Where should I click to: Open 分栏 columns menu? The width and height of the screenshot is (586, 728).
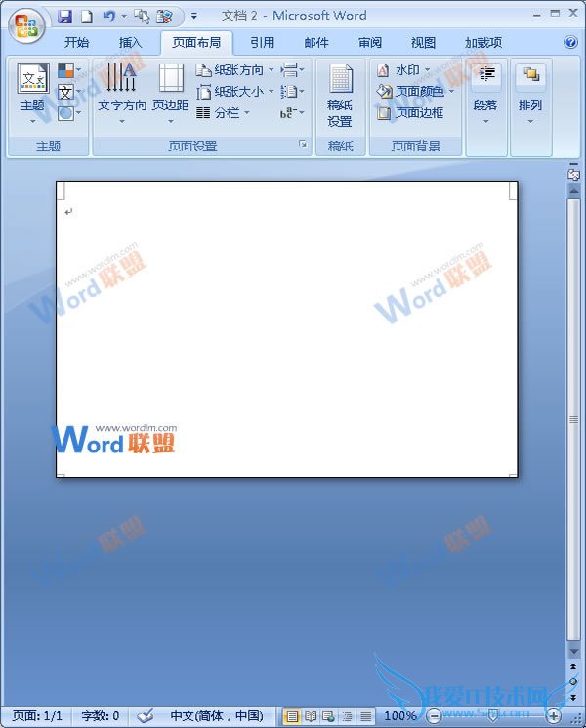223,112
